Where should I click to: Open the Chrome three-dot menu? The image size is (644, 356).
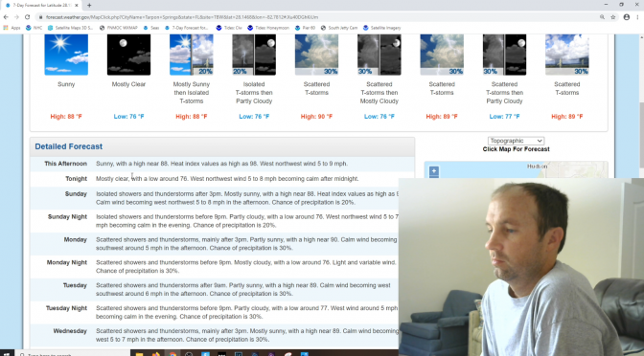click(638, 17)
